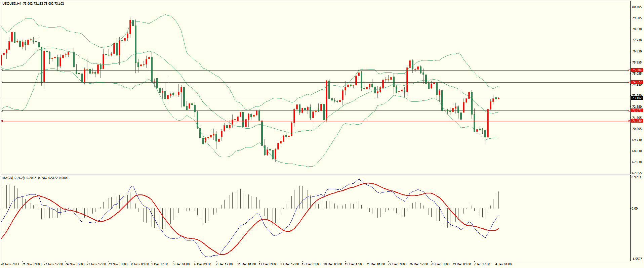The width and height of the screenshot is (644, 268).
Task: Select the 4 Jan 01:00 time label
Action: (x=503, y=264)
